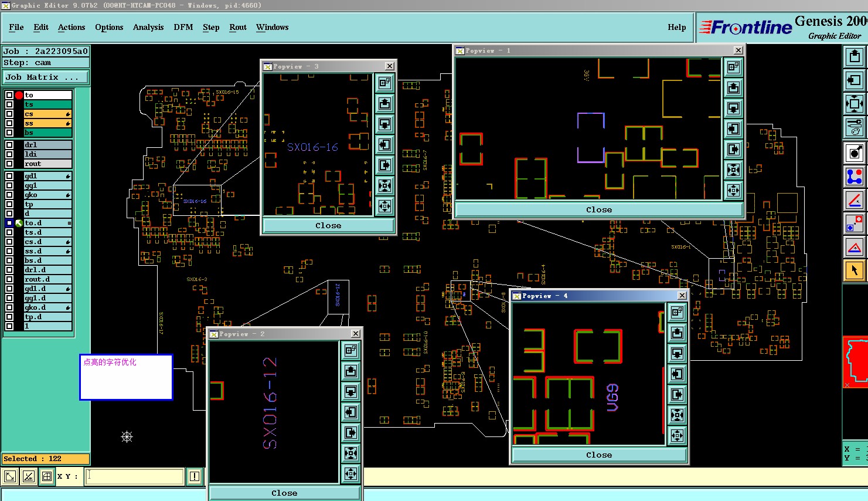Select the 'bs' layer row
The width and height of the screenshot is (868, 501).
coord(47,133)
